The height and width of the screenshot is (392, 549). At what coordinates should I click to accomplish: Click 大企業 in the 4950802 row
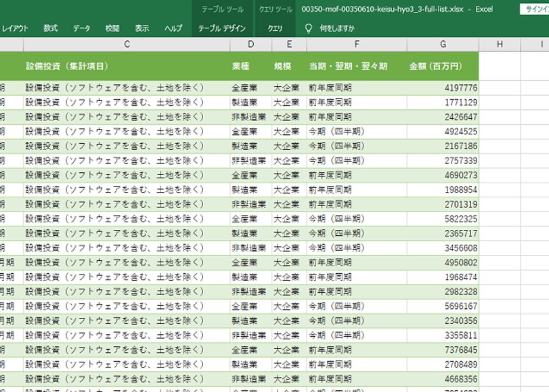pos(286,263)
